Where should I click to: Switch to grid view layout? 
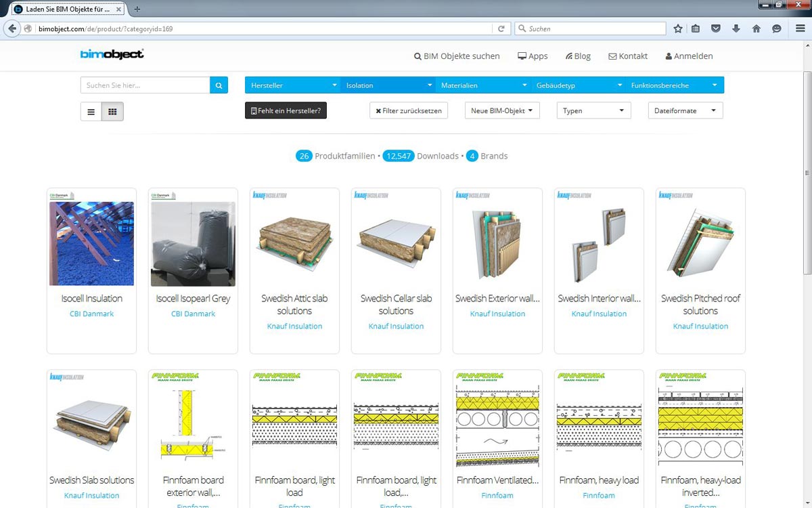click(112, 112)
